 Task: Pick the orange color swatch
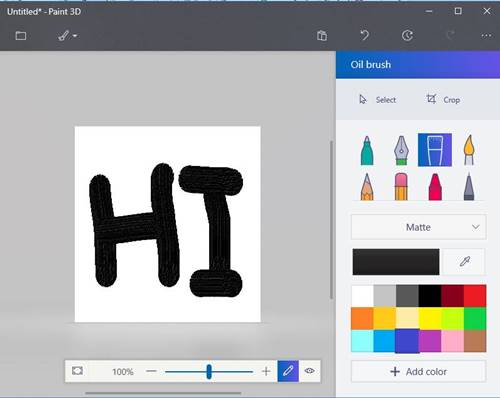point(362,318)
